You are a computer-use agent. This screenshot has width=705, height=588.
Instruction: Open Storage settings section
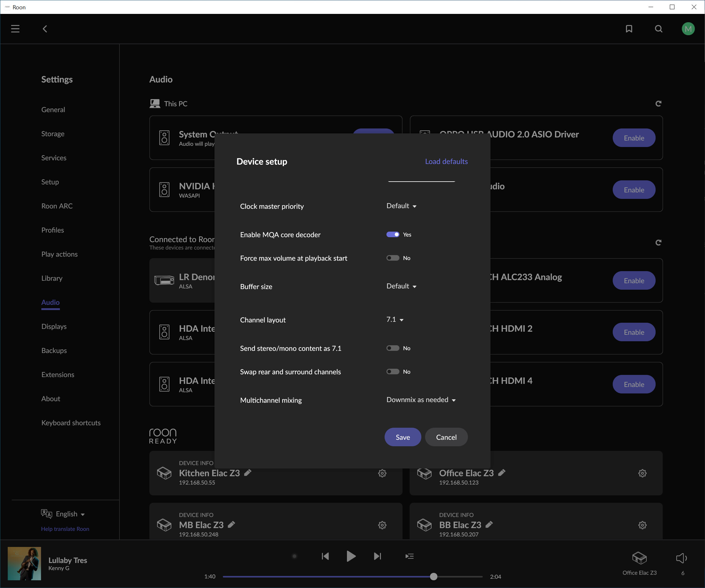[x=53, y=134]
